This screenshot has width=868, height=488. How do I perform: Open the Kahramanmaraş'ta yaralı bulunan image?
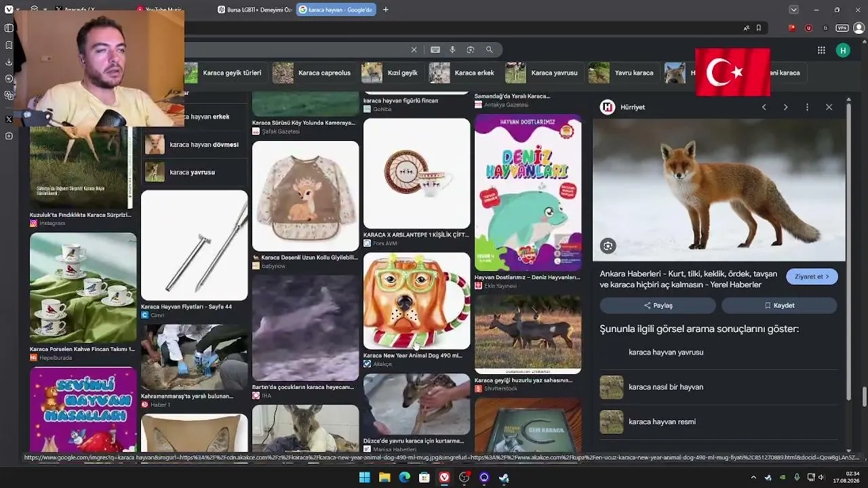click(194, 357)
